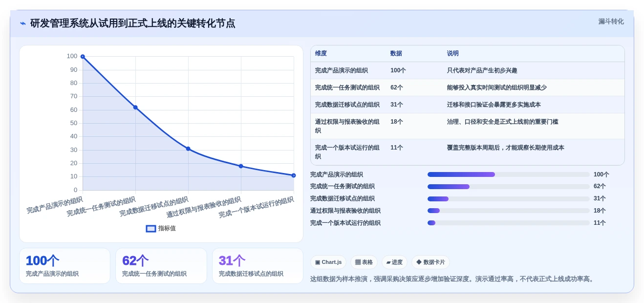The width and height of the screenshot is (644, 303).
Task: Click the 漏斗转化 tag in header
Action: click(x=611, y=22)
